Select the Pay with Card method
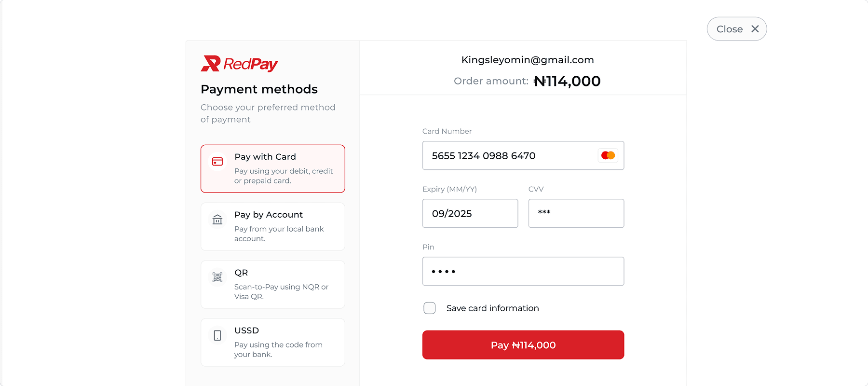The height and width of the screenshot is (386, 868). tap(273, 168)
